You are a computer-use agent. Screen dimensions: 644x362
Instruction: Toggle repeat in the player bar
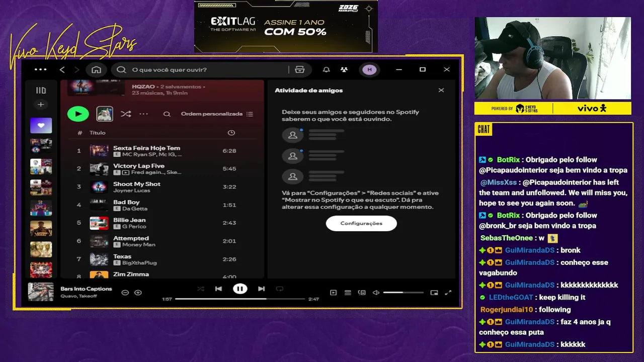pos(280,289)
